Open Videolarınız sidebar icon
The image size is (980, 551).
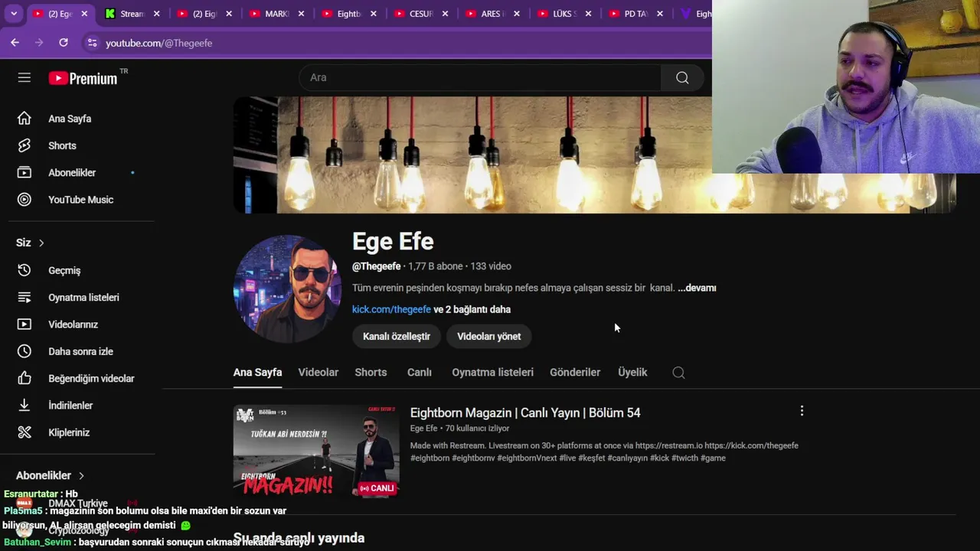(x=24, y=324)
